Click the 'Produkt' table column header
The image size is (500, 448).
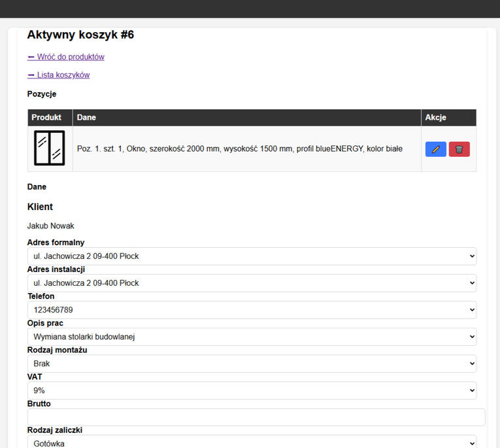tap(46, 118)
